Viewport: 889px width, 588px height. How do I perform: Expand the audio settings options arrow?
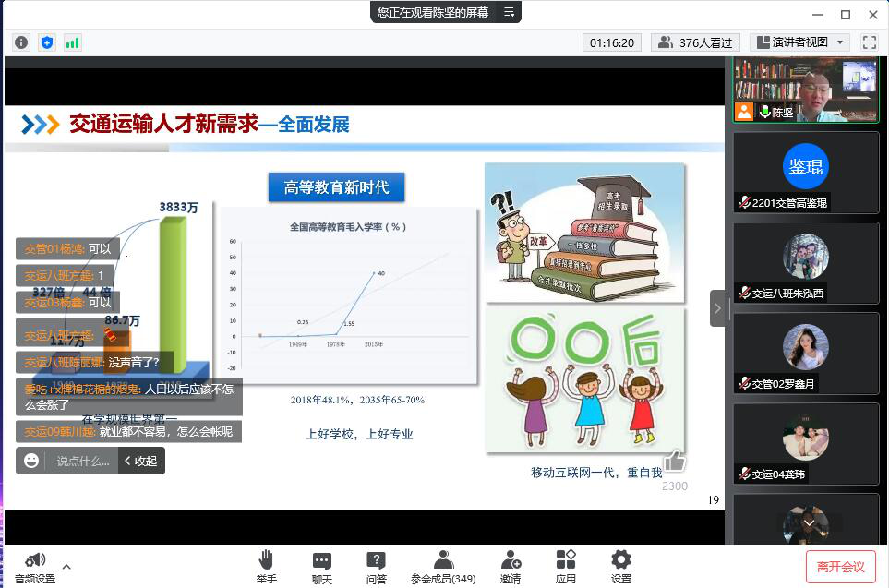(x=66, y=567)
